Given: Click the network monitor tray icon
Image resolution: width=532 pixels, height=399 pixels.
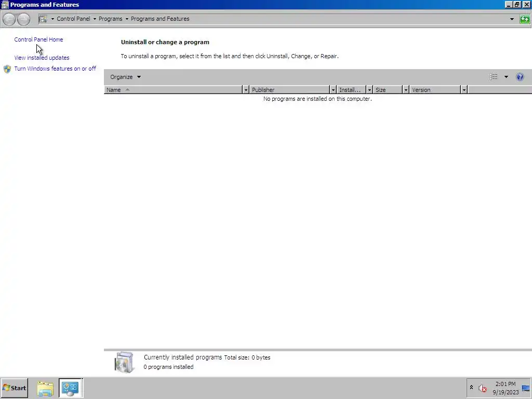Looking at the screenshot, I should pos(526,388).
